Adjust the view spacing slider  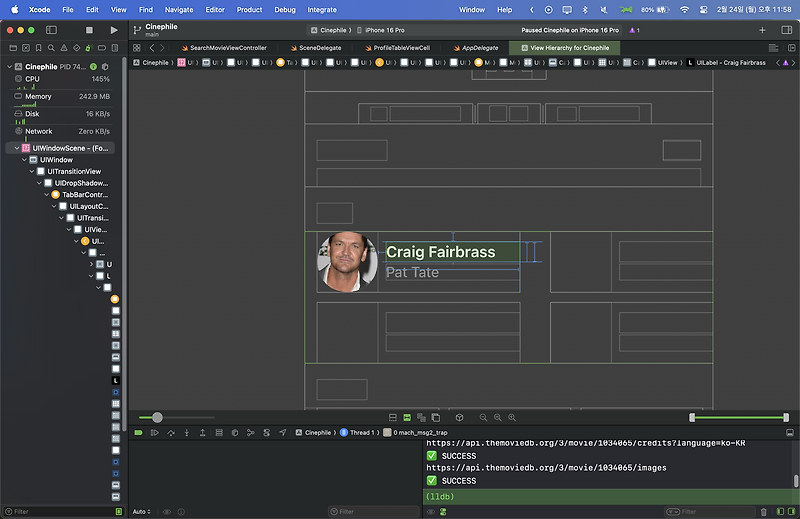[157, 417]
